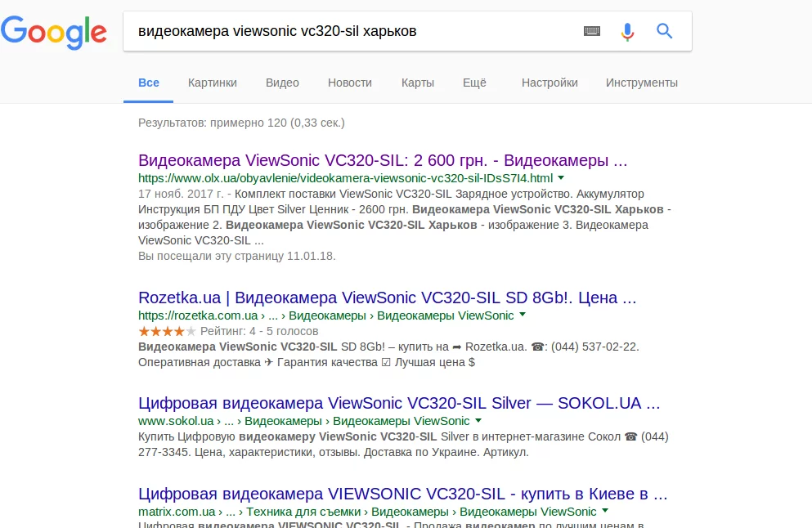
Task: Expand dropdown arrow next to rozetka.com.ua URL
Action: tap(523, 315)
